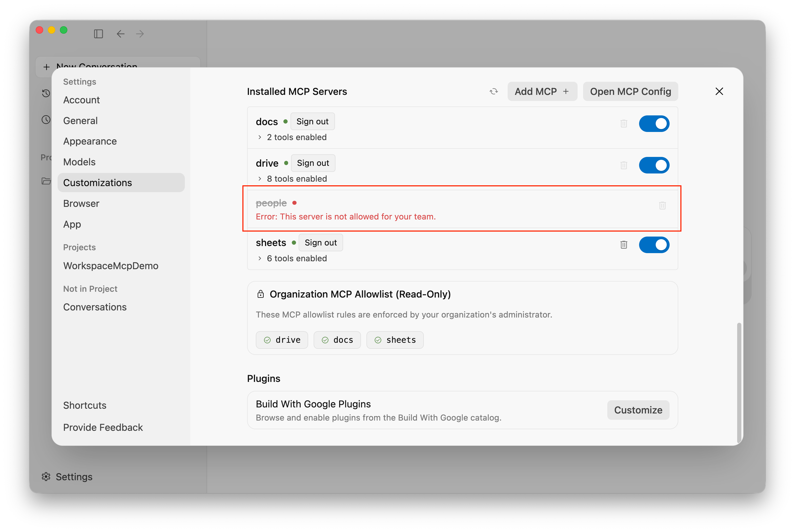Go forward with the right arrow

(x=140, y=34)
